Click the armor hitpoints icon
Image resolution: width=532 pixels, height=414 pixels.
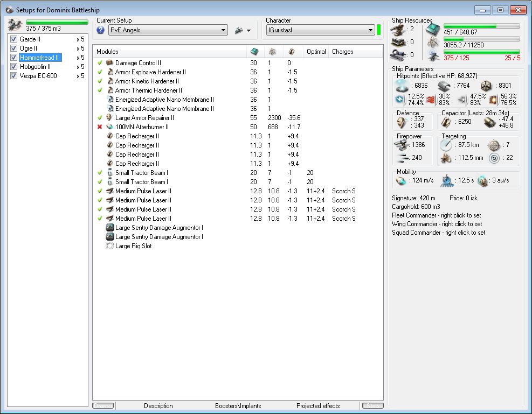click(444, 86)
